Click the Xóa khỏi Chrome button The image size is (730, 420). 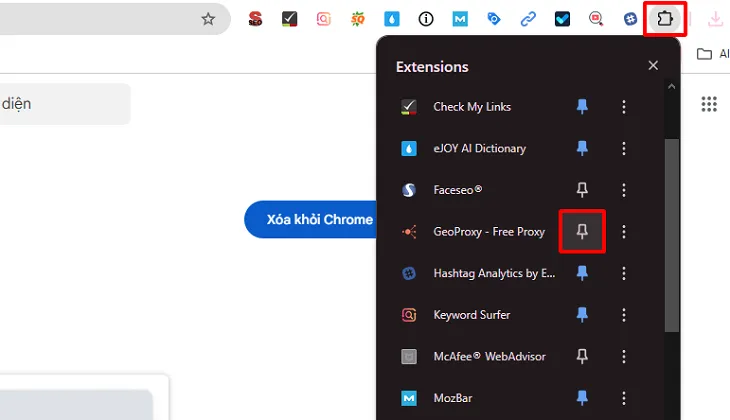[311, 219]
